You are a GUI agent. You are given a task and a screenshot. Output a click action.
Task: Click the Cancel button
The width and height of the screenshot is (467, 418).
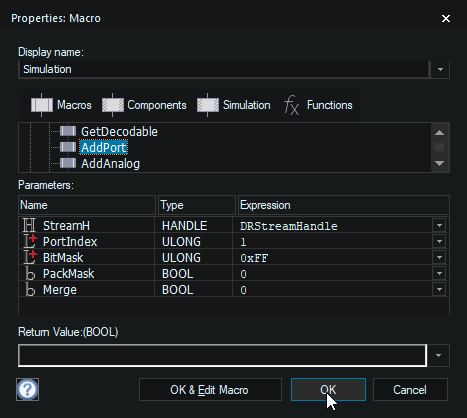click(410, 389)
